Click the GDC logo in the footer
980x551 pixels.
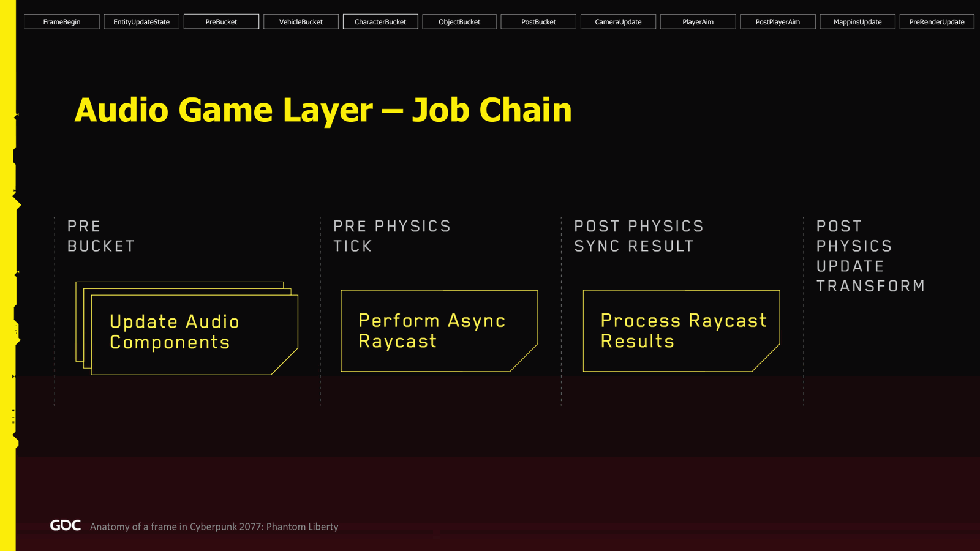66,525
